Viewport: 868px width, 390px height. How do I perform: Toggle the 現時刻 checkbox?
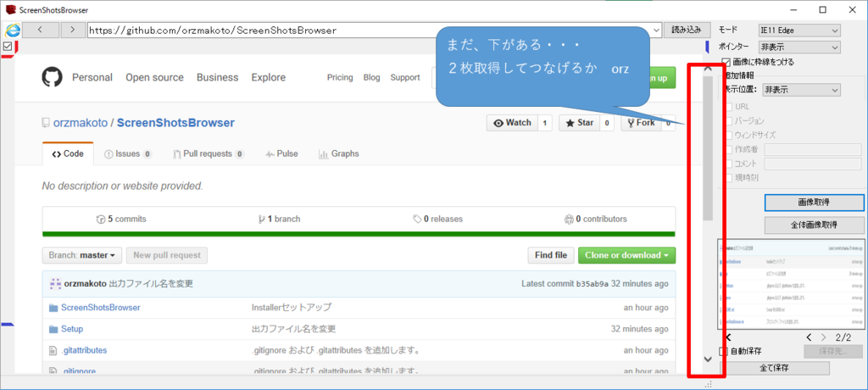pos(728,178)
